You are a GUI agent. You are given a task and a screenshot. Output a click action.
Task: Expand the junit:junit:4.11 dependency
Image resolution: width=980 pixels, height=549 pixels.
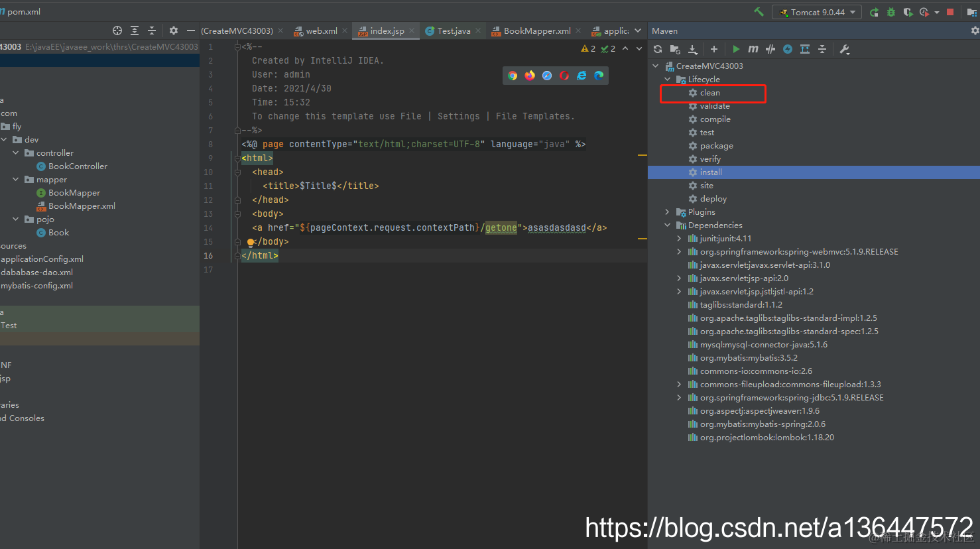coord(679,239)
